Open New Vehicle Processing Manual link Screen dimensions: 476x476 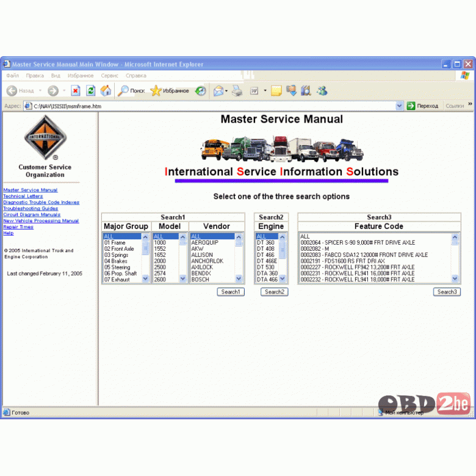coord(41,220)
